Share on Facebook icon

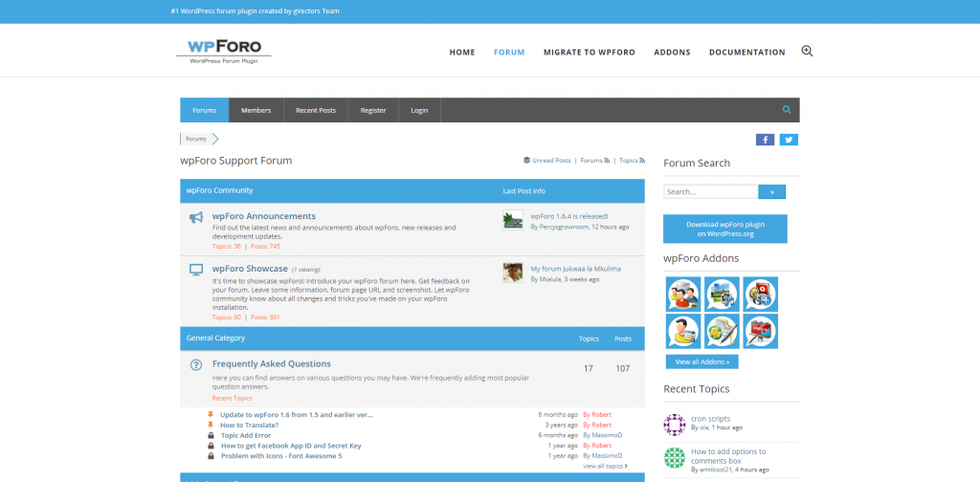[x=765, y=140]
